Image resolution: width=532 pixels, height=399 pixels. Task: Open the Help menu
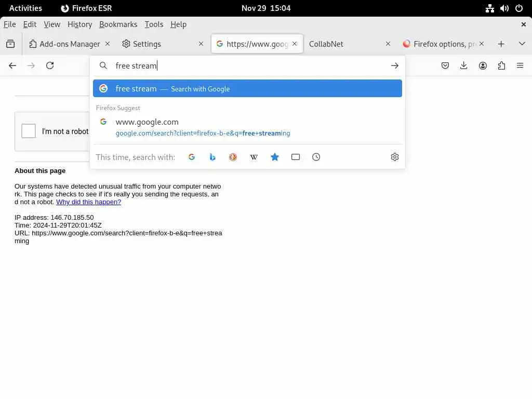tap(179, 24)
